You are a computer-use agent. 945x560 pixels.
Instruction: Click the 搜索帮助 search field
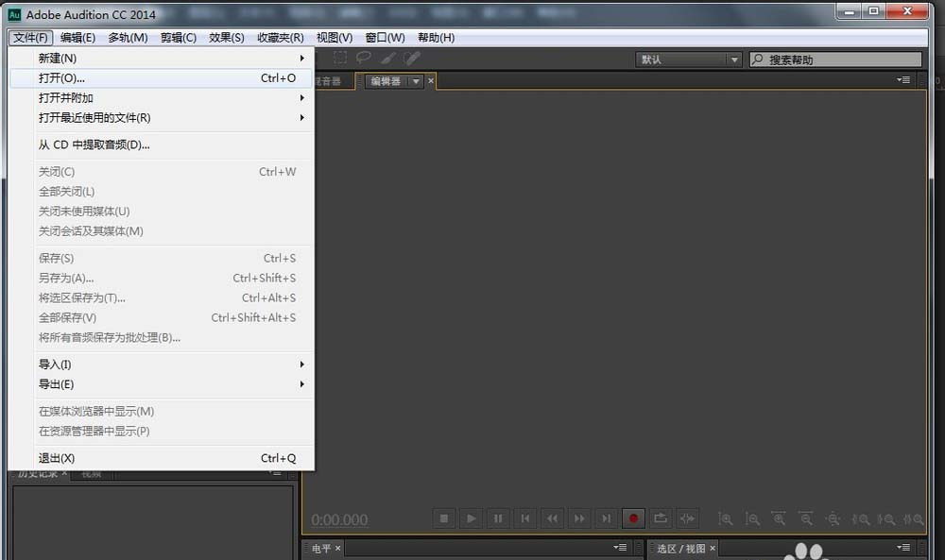[836, 59]
